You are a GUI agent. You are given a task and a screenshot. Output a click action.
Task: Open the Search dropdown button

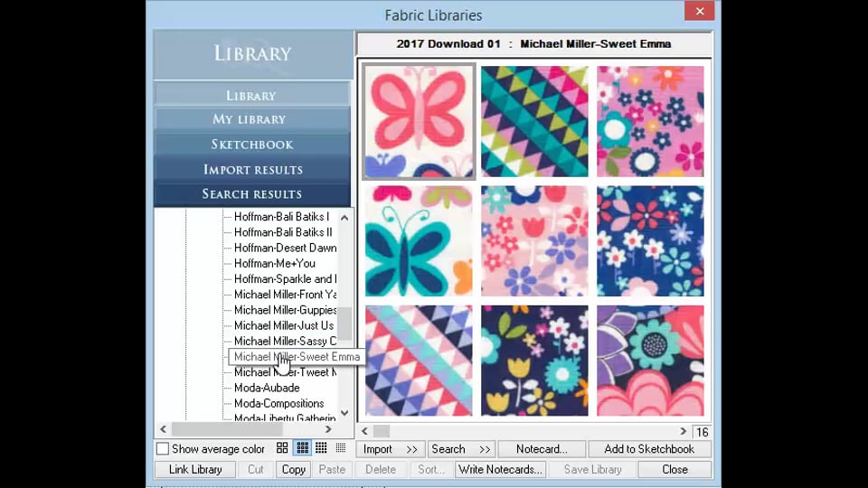462,449
